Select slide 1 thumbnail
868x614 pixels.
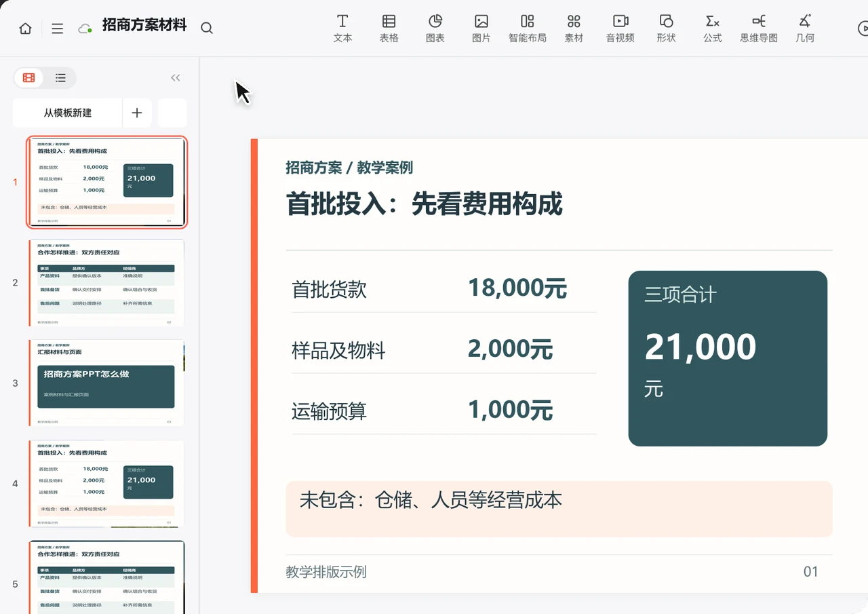[x=107, y=182]
